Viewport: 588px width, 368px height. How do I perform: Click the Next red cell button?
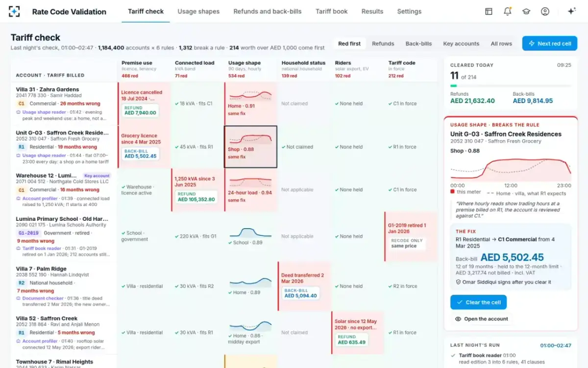(550, 44)
